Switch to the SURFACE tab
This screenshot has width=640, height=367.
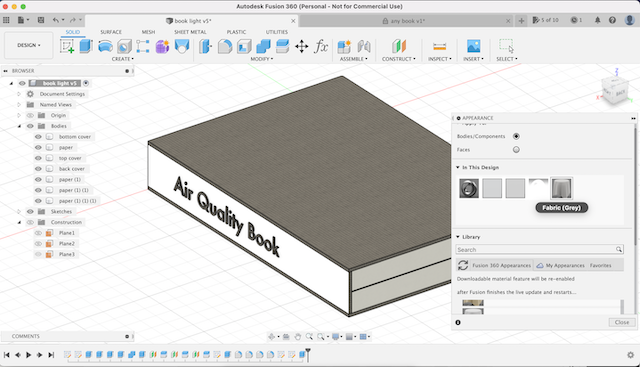111,32
